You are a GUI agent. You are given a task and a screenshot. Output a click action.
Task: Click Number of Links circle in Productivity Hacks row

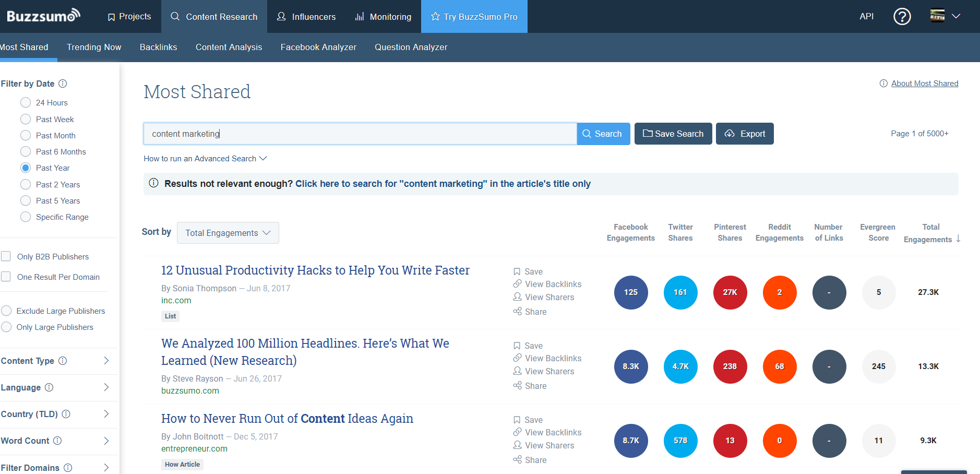(x=829, y=292)
